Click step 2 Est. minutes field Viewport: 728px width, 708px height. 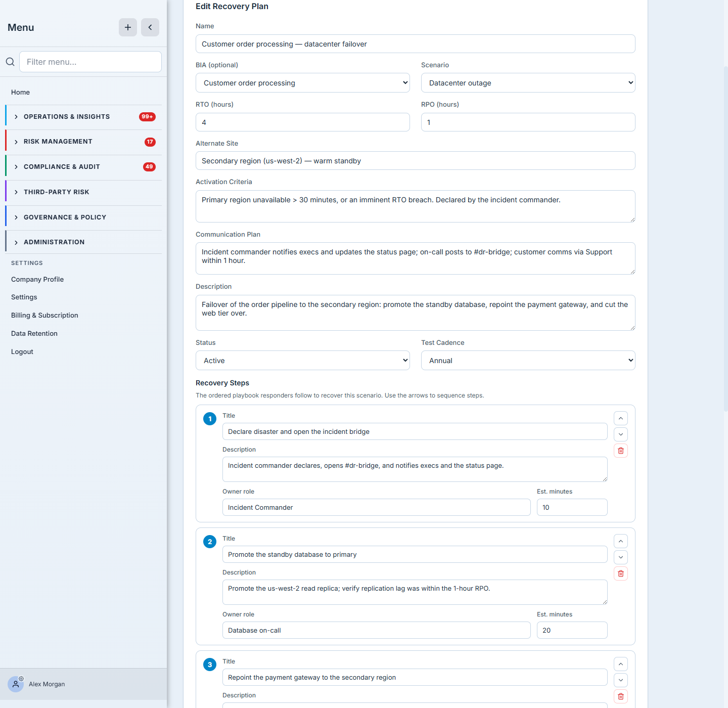[572, 630]
